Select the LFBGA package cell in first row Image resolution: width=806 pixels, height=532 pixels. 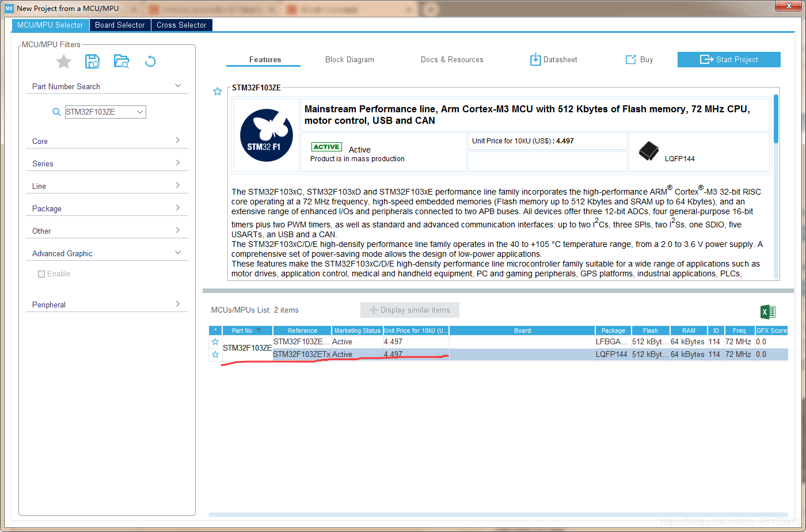pos(613,342)
